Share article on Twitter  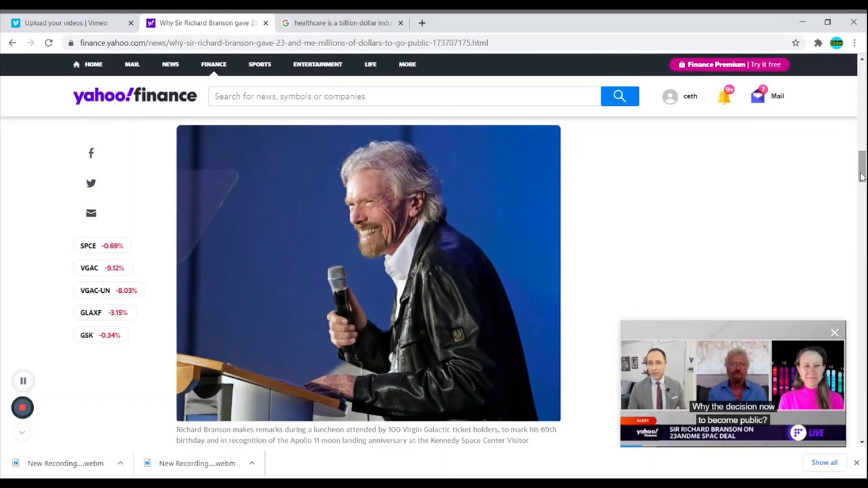[91, 183]
